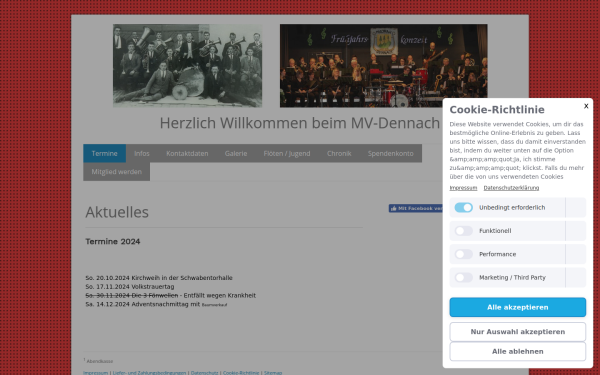Click the heading Herzlich Willkommen beim MV-Dennach
This screenshot has width=600, height=375.
coord(300,123)
